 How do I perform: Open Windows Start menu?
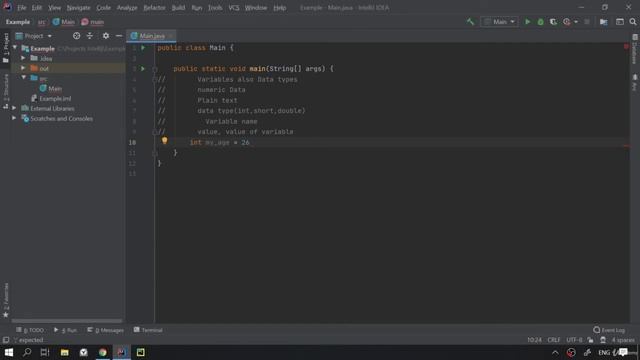pos(9,352)
